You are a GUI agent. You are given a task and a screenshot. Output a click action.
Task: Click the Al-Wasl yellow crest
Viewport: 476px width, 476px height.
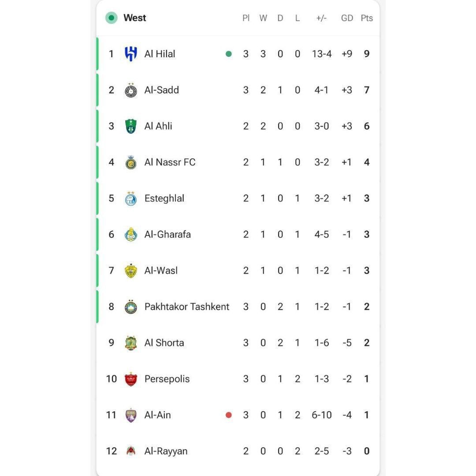[131, 271]
